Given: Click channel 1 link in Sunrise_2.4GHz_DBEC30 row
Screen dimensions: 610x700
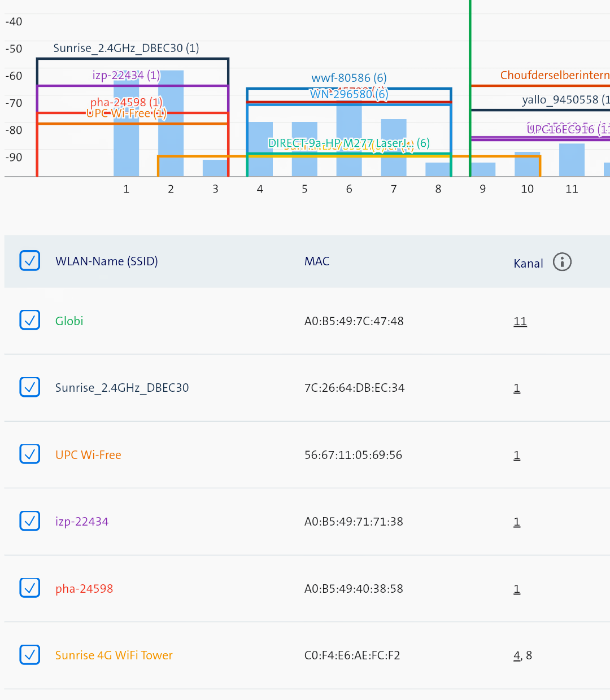Looking at the screenshot, I should point(516,388).
